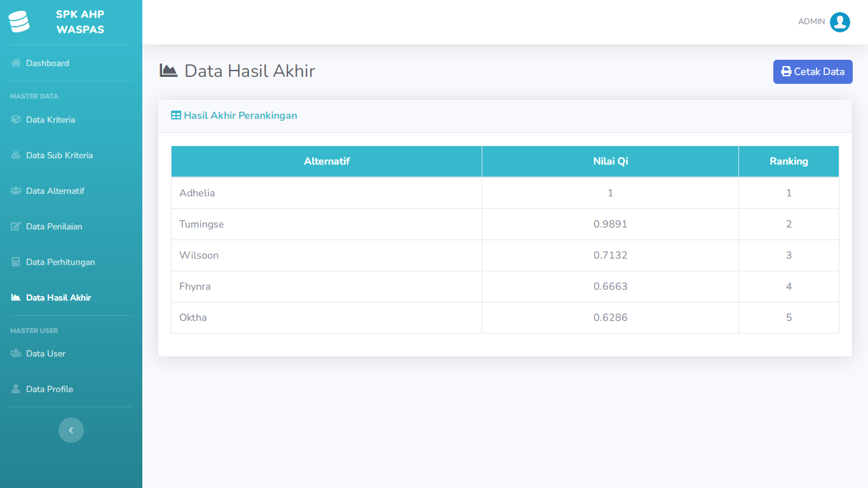Click the Dashboard home icon
The image size is (868, 488).
(16, 63)
